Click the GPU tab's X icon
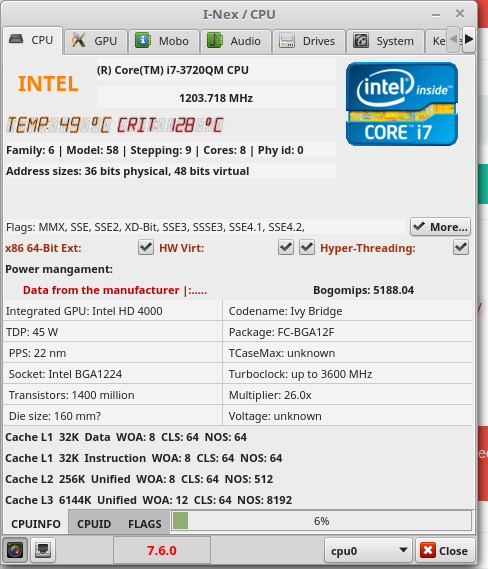 (x=78, y=40)
